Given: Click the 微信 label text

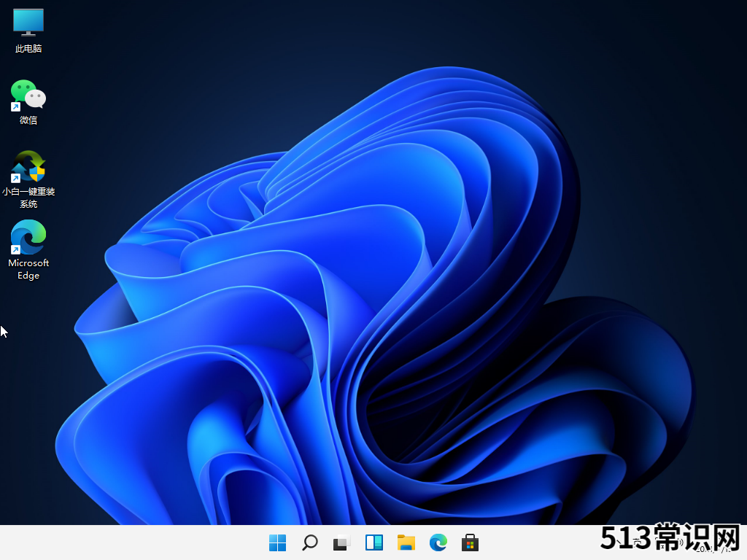Looking at the screenshot, I should click(x=28, y=120).
